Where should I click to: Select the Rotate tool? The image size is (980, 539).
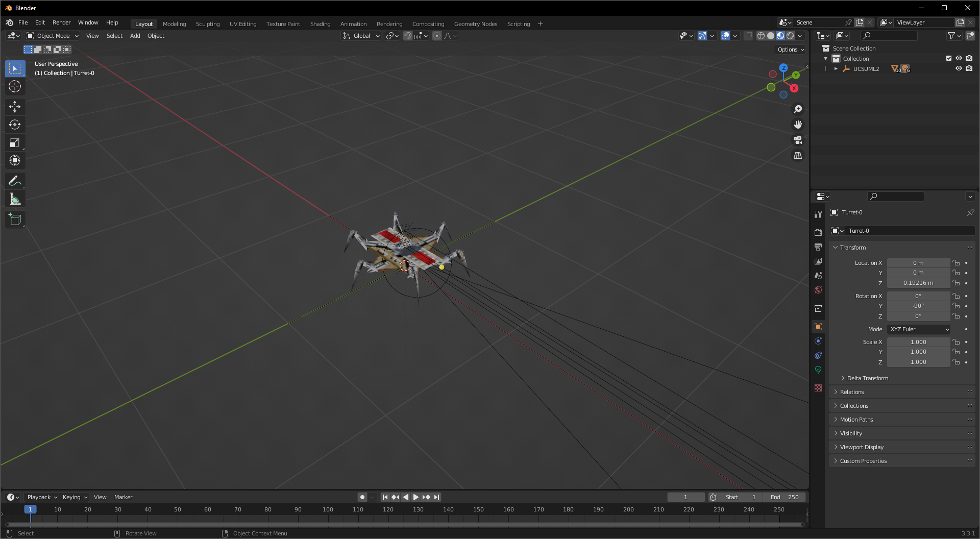[15, 125]
